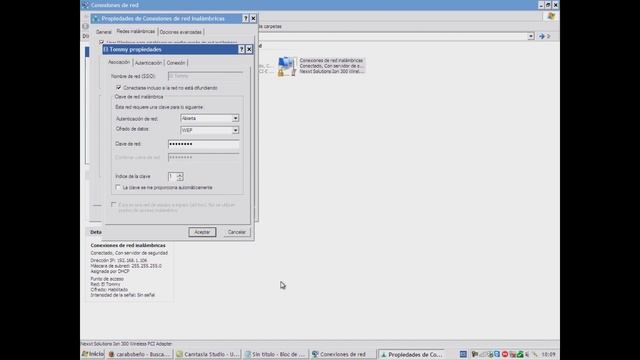
Task: Close the El Tommy propiedades dialog
Action: pos(249,49)
